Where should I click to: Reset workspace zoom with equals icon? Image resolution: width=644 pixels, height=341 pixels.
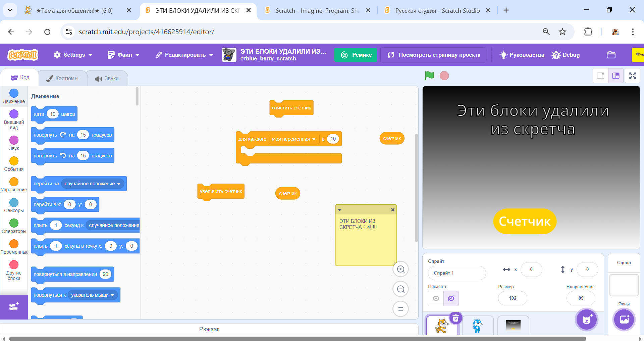tap(400, 309)
